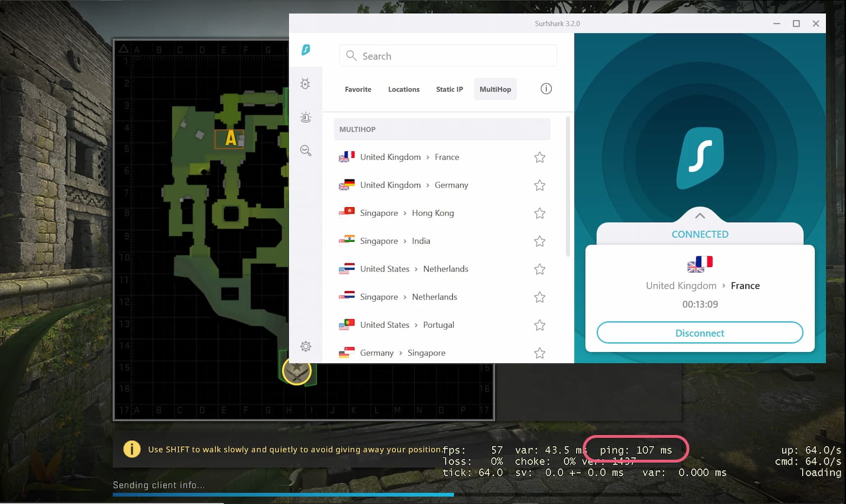Click the bomb site A marker on game map

pos(230,139)
